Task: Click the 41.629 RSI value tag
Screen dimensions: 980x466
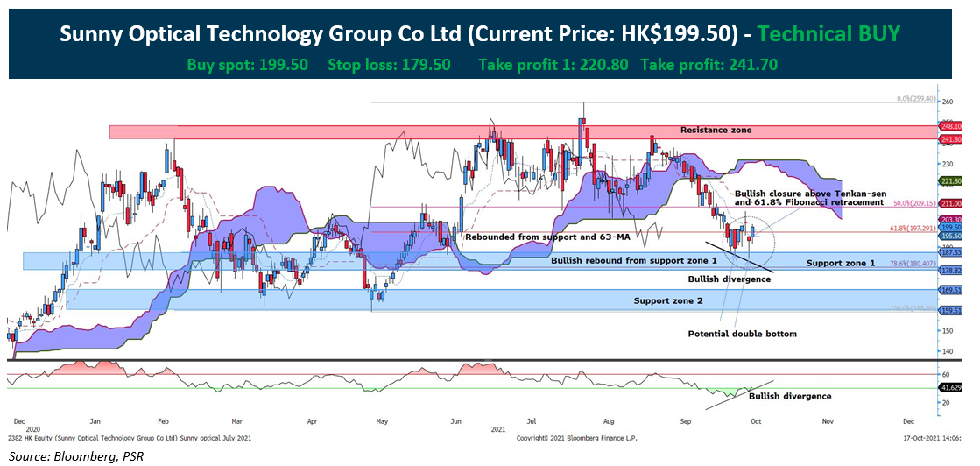Action: pos(952,388)
